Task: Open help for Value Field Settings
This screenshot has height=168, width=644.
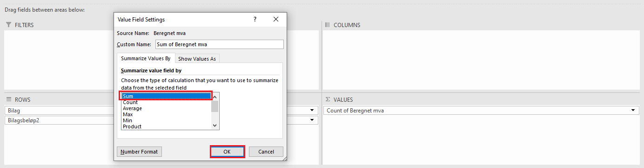Action: tap(255, 20)
